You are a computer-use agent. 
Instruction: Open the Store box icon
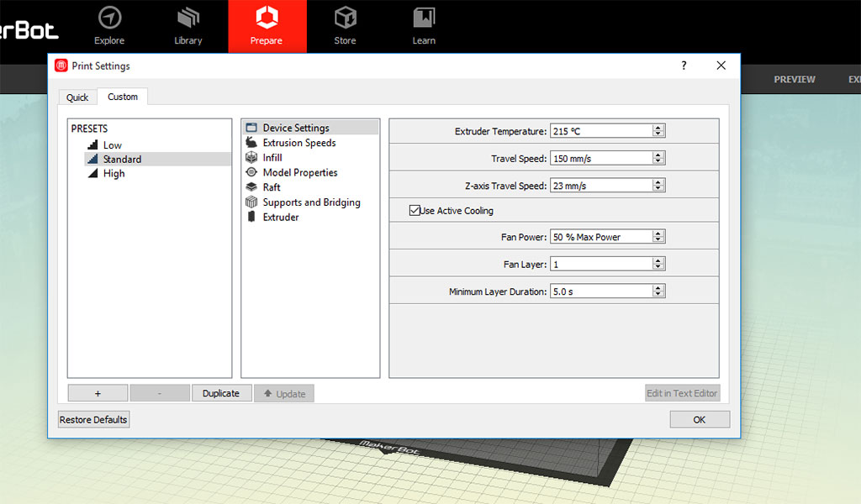pyautogui.click(x=346, y=18)
